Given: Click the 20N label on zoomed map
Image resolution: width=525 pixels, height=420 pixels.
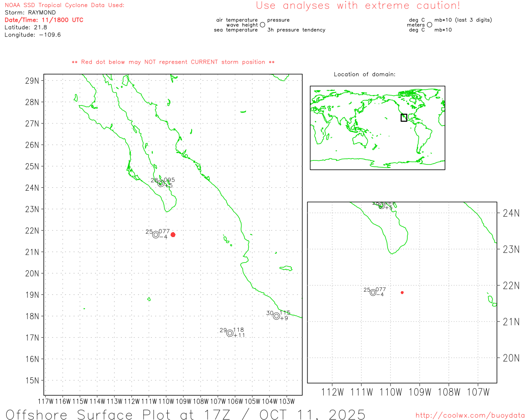Looking at the screenshot, I should (x=511, y=358).
